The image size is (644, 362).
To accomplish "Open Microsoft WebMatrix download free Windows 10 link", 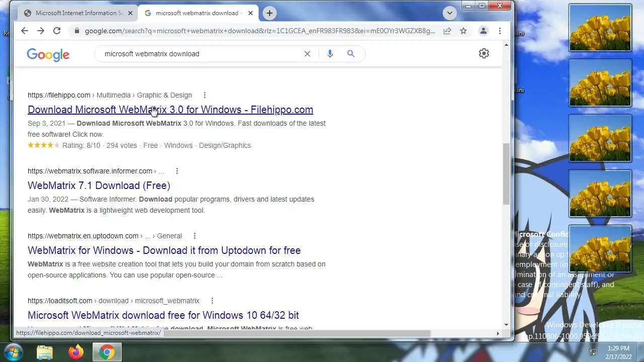I will coord(163,315).
